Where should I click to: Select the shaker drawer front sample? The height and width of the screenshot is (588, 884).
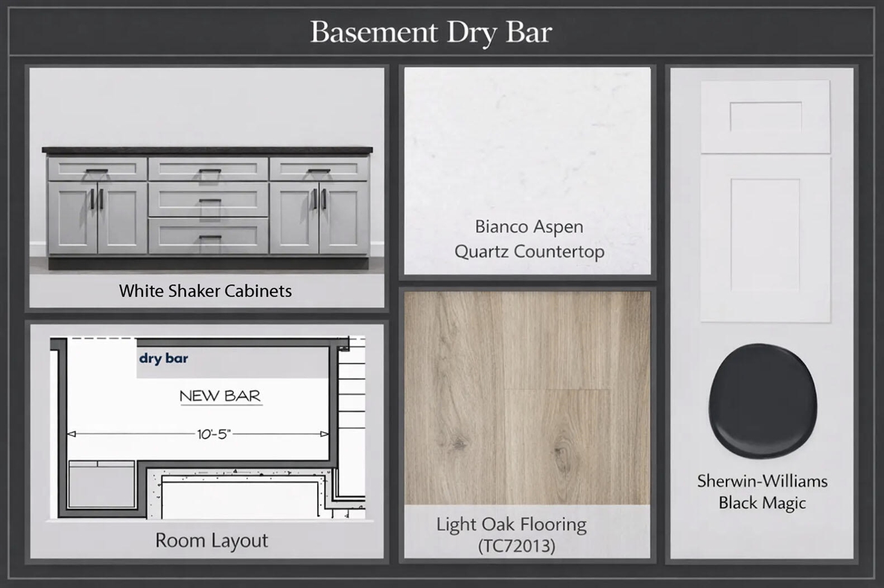(765, 117)
